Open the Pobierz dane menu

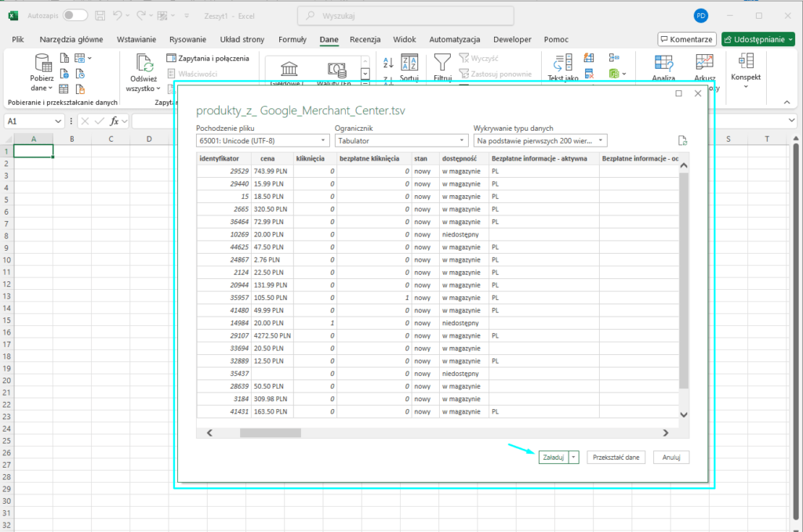(x=42, y=73)
